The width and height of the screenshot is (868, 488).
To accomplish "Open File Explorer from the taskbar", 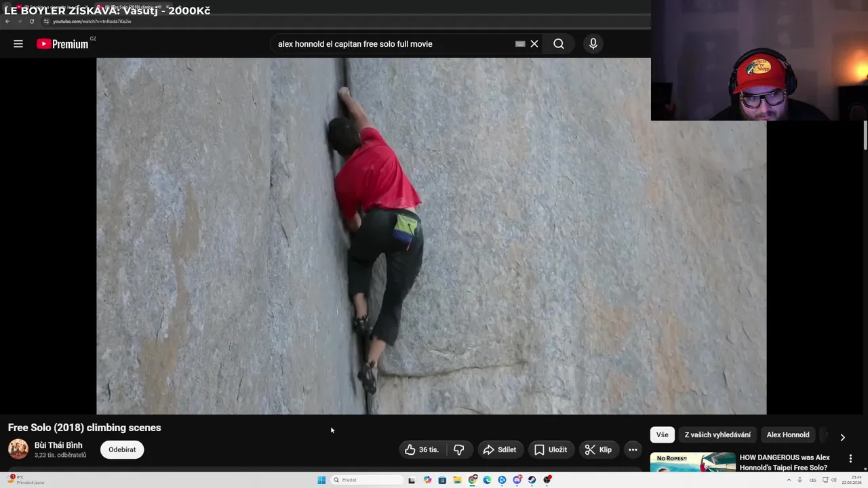I will pyautogui.click(x=457, y=480).
